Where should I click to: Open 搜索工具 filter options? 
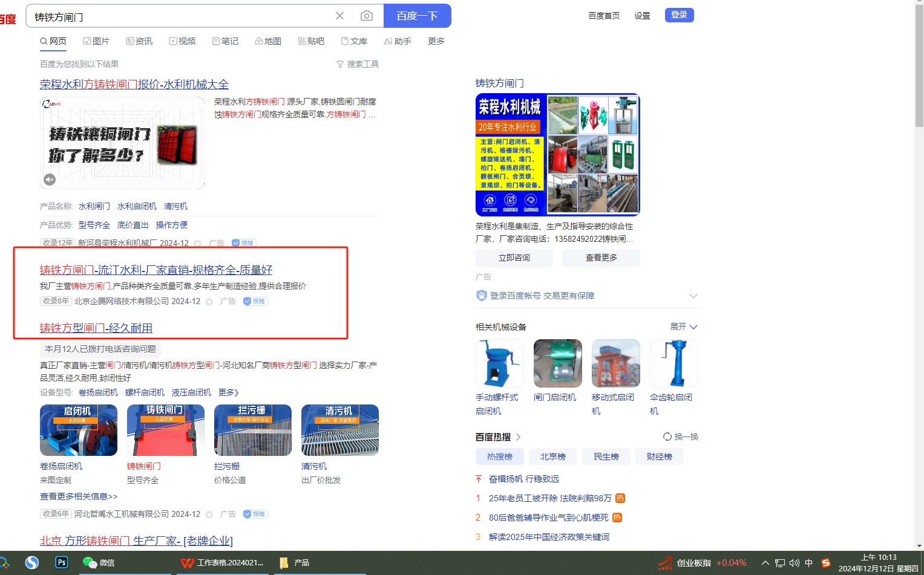tap(358, 64)
